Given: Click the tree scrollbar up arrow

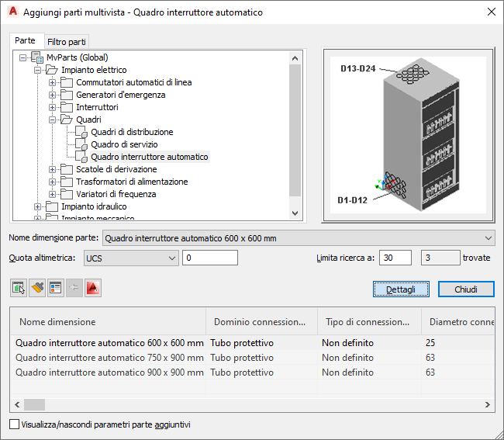Looking at the screenshot, I should 295,58.
